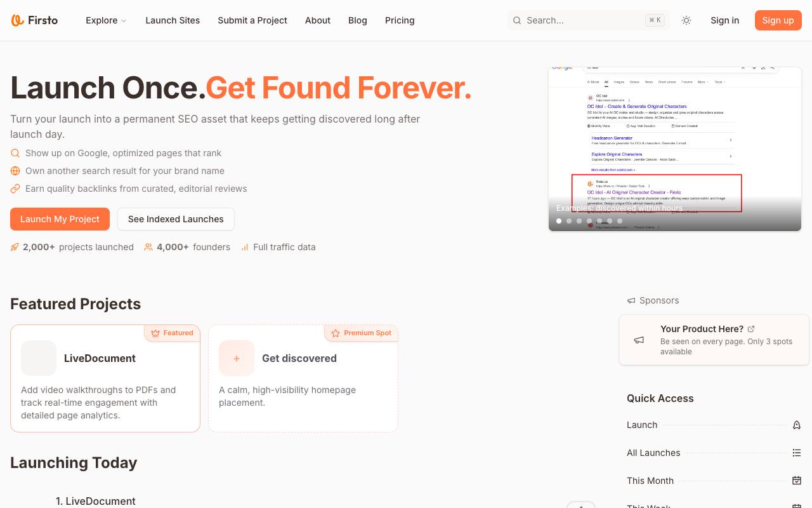Go to Submit a Project
The width and height of the screenshot is (812, 508).
252,20
